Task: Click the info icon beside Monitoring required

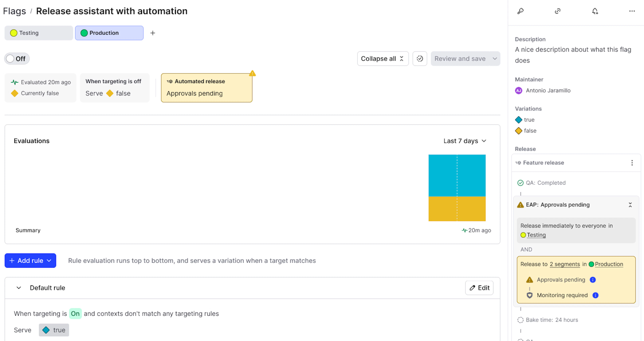Action: click(x=596, y=295)
